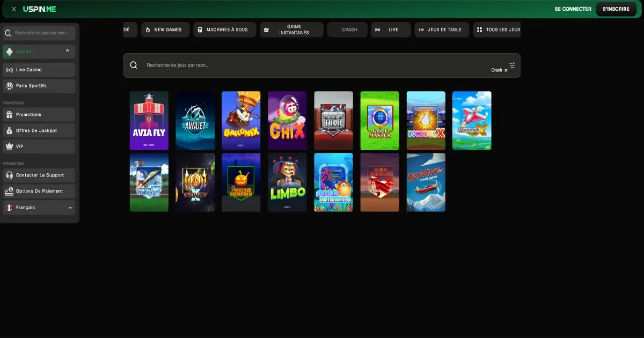Image resolution: width=644 pixels, height=338 pixels.
Task: Open the Golf Master game
Action: click(380, 121)
